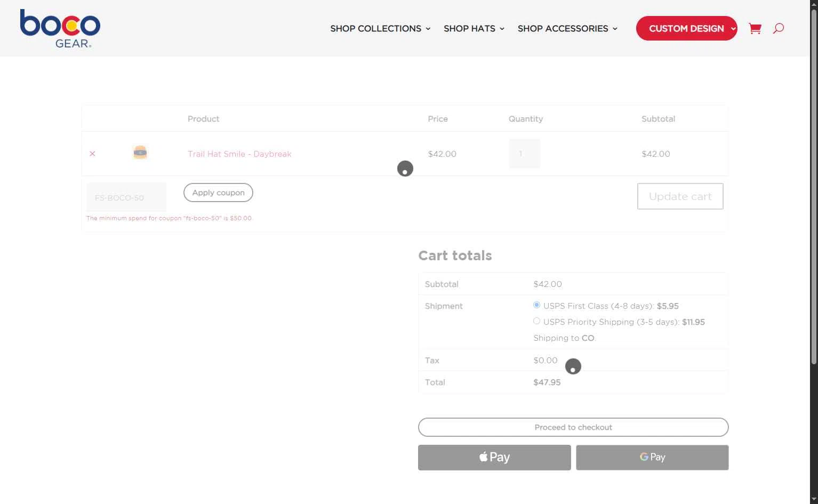Proceed to checkout
This screenshot has width=818, height=504.
click(573, 427)
